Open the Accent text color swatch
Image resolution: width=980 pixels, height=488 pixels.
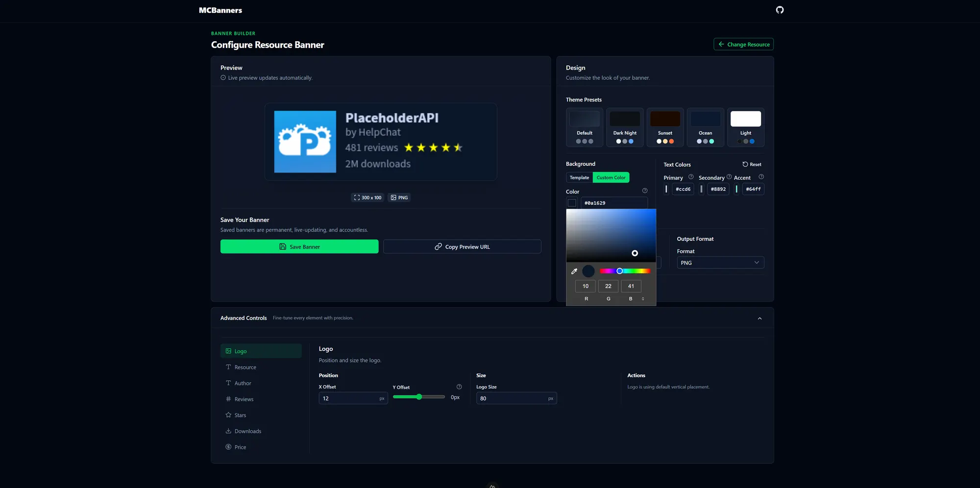tap(736, 189)
